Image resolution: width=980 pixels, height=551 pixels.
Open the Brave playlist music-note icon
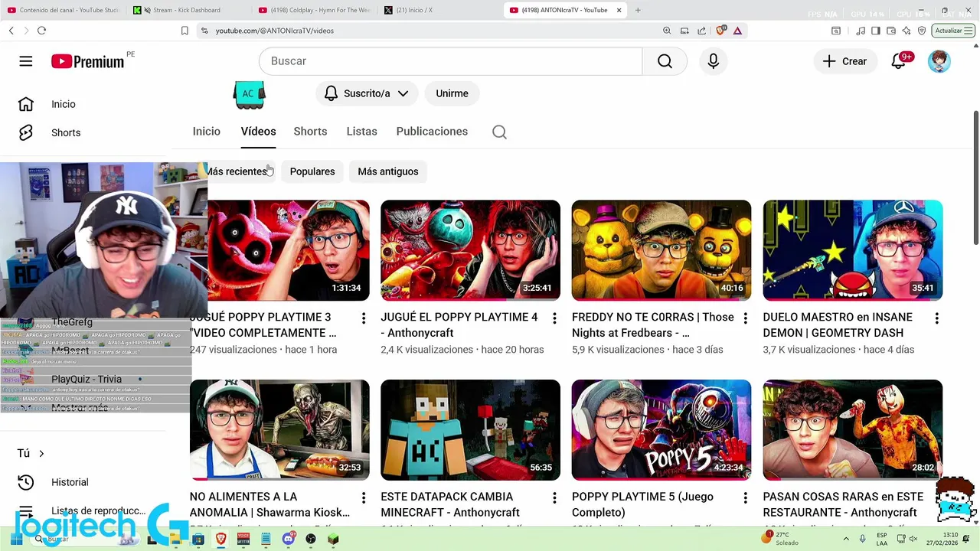coord(861,31)
